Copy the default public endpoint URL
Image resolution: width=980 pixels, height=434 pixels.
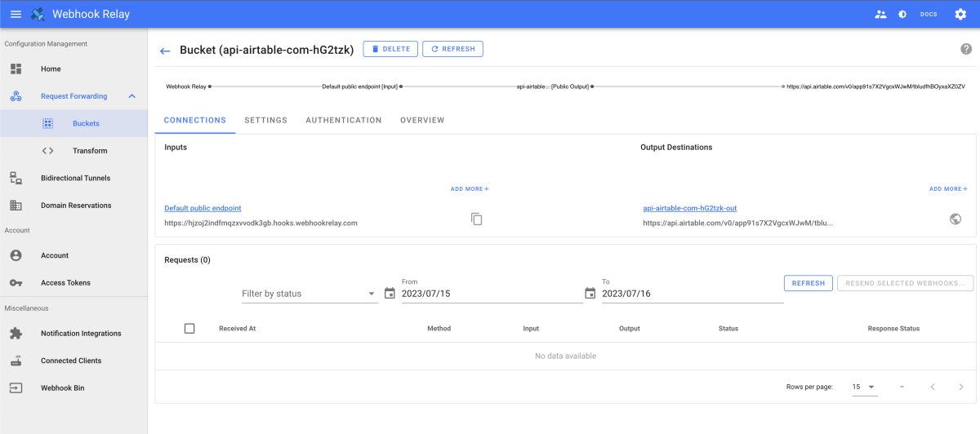point(477,219)
